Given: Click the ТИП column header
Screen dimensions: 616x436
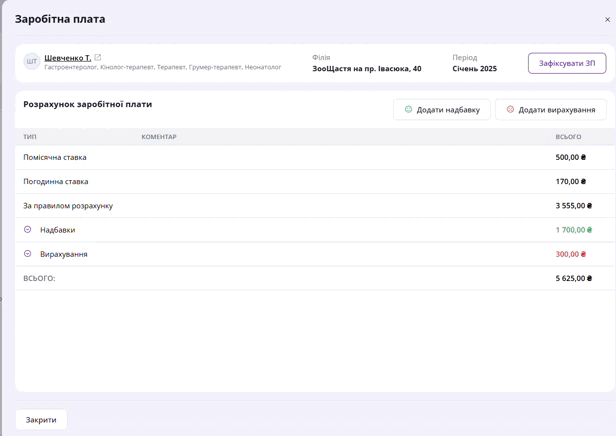Looking at the screenshot, I should coord(29,137).
